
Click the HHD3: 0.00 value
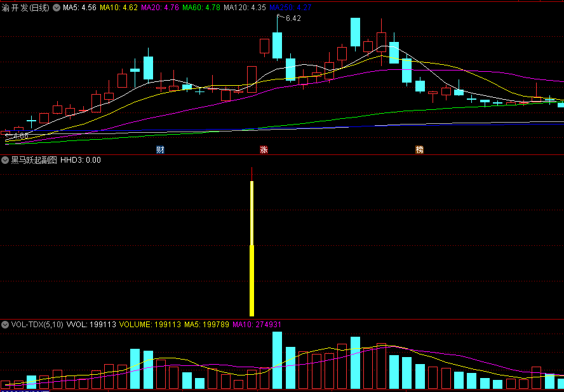[81, 160]
